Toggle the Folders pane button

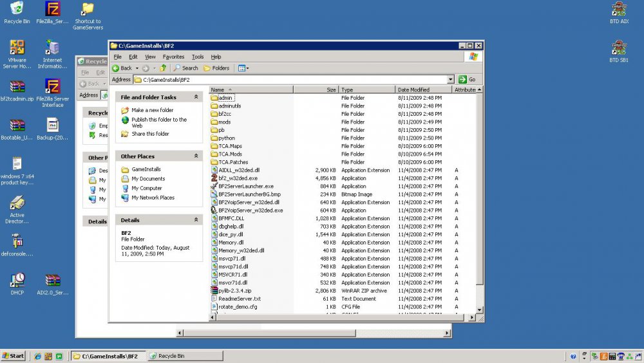point(216,68)
